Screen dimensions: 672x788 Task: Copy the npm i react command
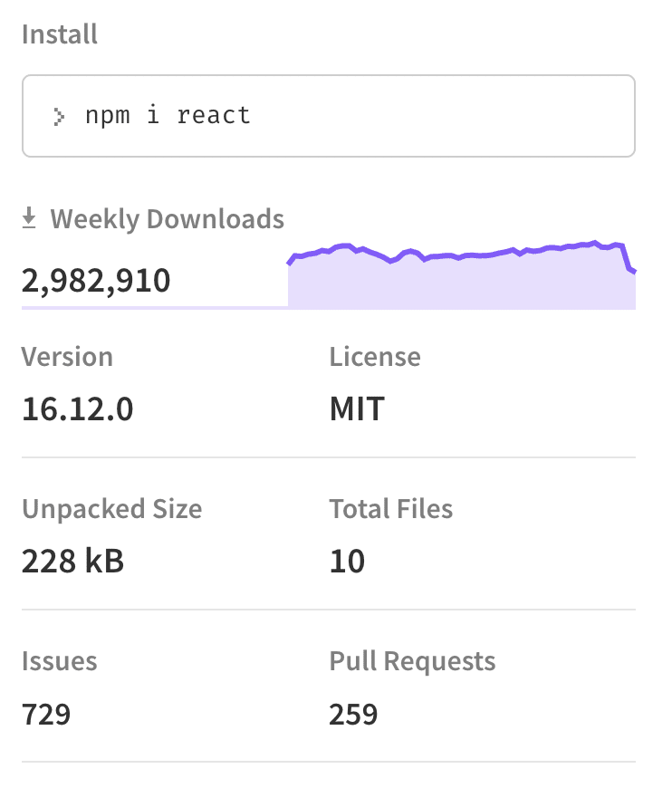click(x=168, y=116)
